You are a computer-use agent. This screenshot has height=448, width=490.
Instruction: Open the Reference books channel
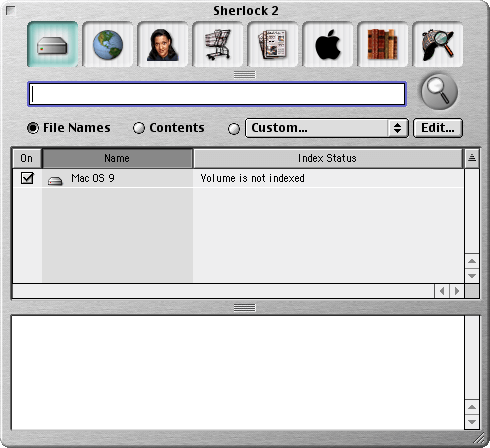coord(382,44)
